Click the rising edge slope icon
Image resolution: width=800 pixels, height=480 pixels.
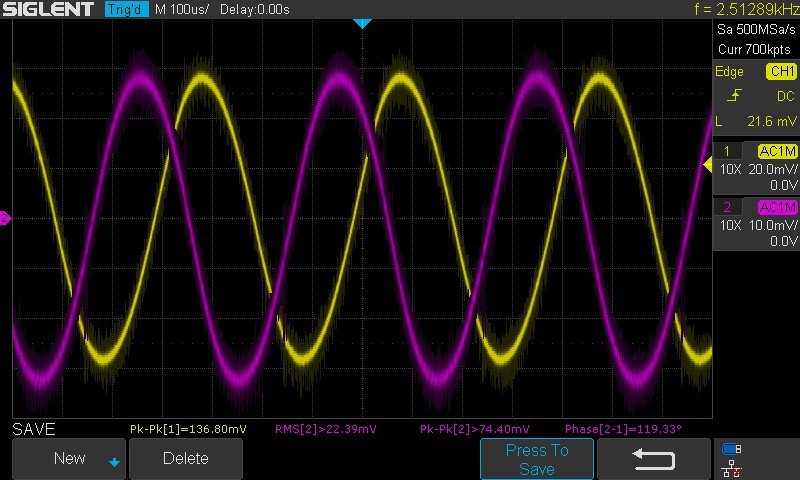[734, 96]
